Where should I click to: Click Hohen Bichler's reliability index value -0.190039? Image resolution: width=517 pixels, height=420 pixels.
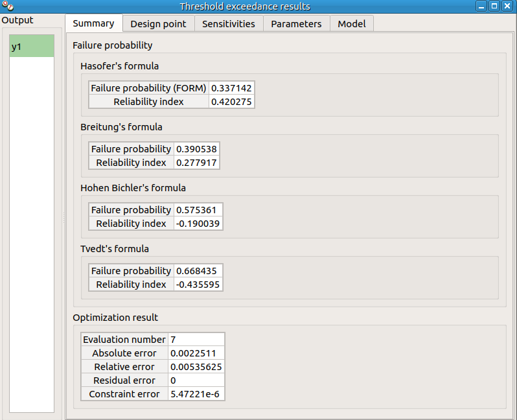(x=198, y=224)
